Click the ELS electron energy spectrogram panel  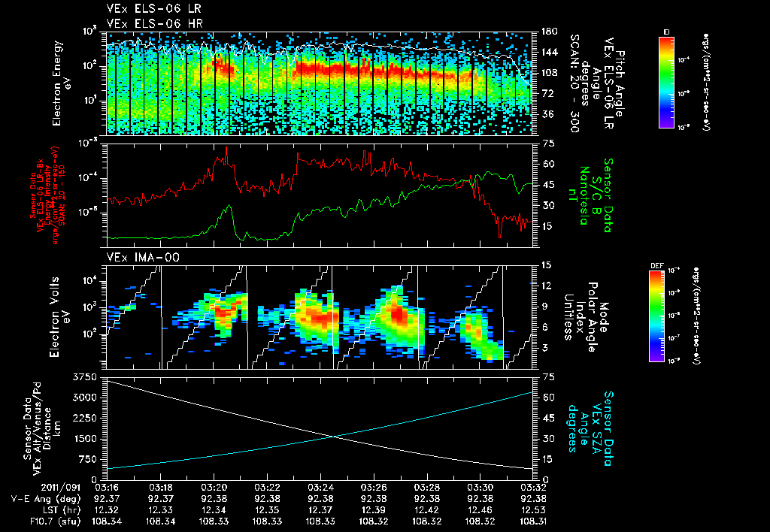(x=320, y=83)
